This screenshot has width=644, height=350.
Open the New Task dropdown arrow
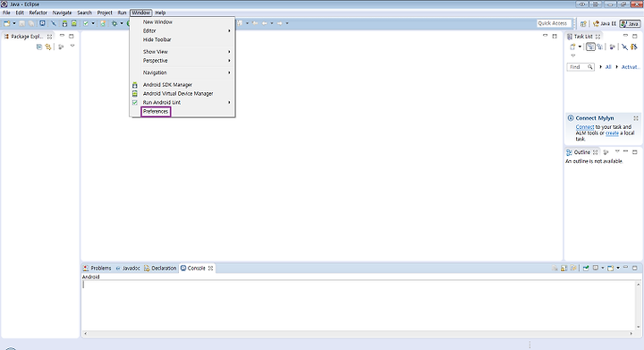pyautogui.click(x=580, y=47)
